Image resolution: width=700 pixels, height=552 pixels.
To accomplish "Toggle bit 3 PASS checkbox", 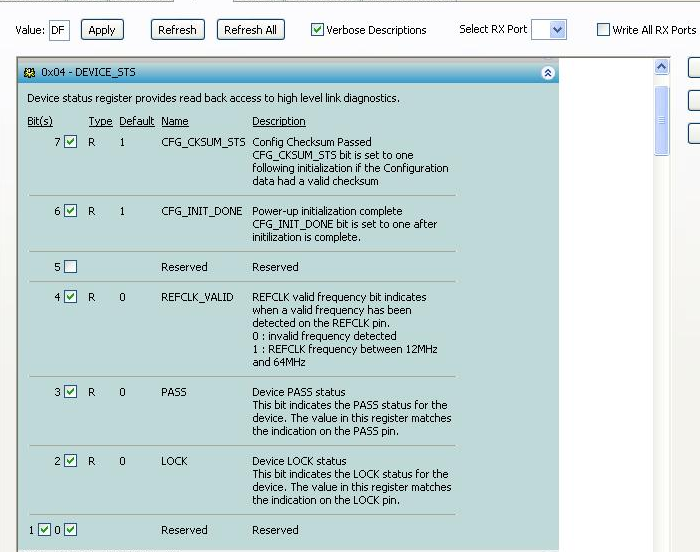I will click(71, 392).
